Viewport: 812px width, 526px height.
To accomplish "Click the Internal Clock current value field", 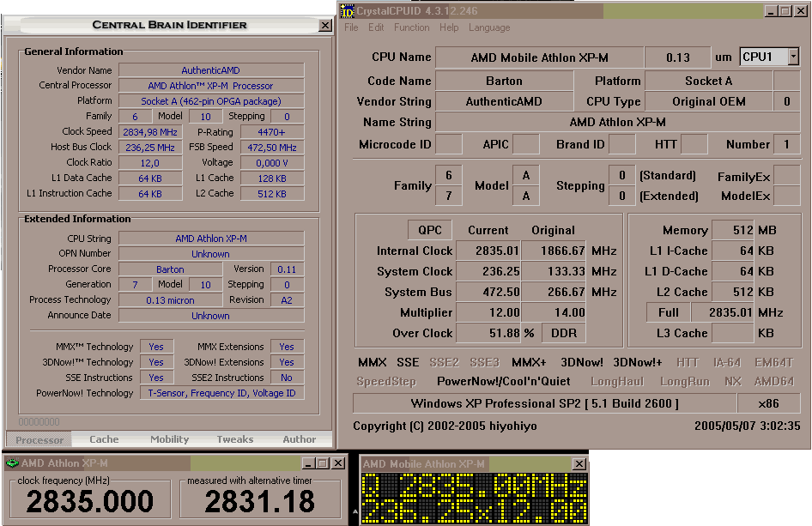I will (x=488, y=251).
